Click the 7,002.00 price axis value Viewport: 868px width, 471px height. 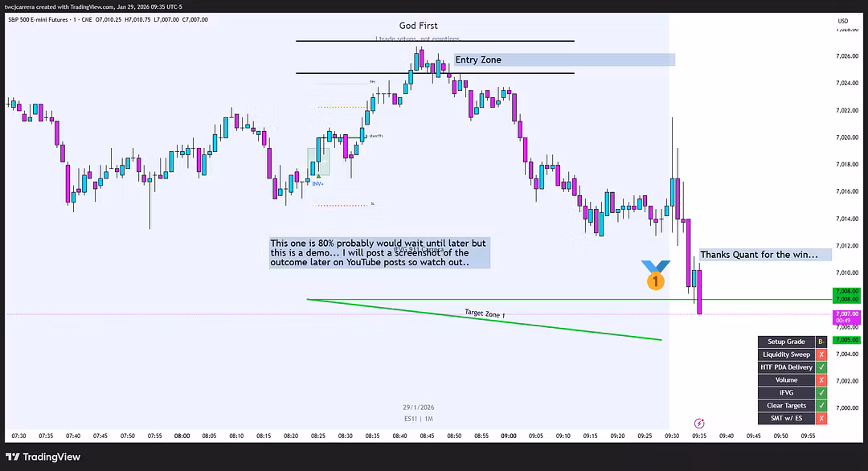(847, 381)
